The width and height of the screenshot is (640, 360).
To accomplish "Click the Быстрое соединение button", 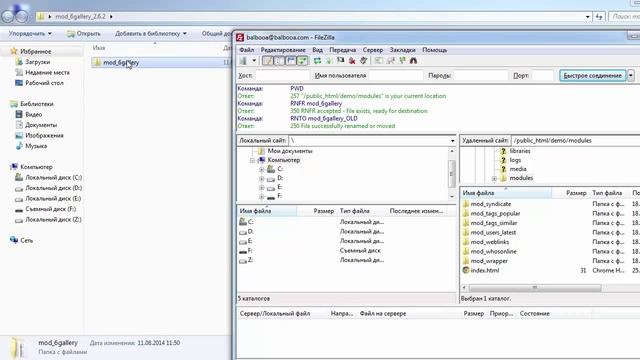I will coord(593,76).
